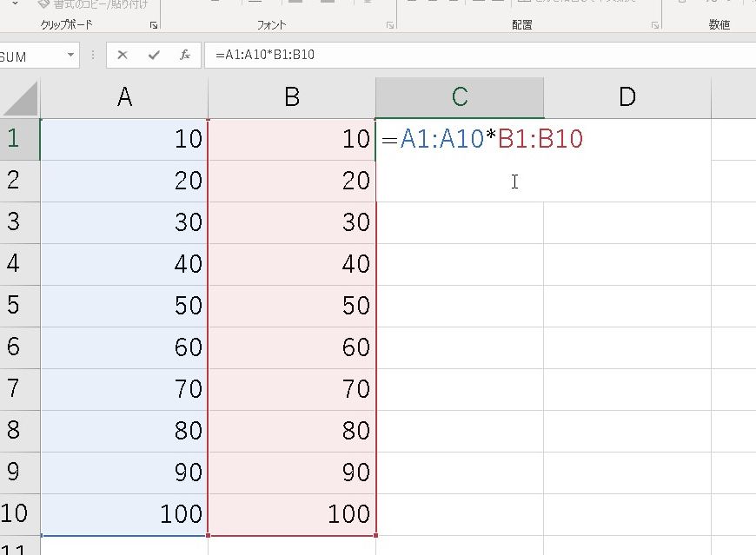Open Insert Function with the fx button
The height and width of the screenshot is (555, 756).
click(x=185, y=56)
